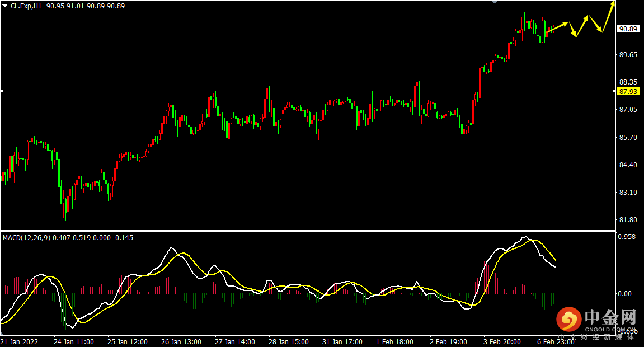
Task: Click the 31 Jan 17:00 time label
Action: (x=342, y=341)
